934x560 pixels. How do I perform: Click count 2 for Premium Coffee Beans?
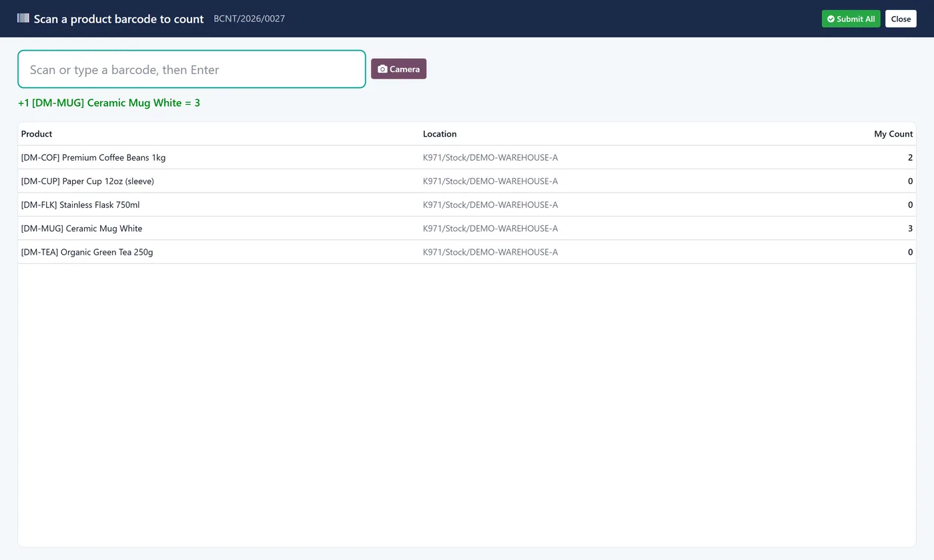click(910, 158)
